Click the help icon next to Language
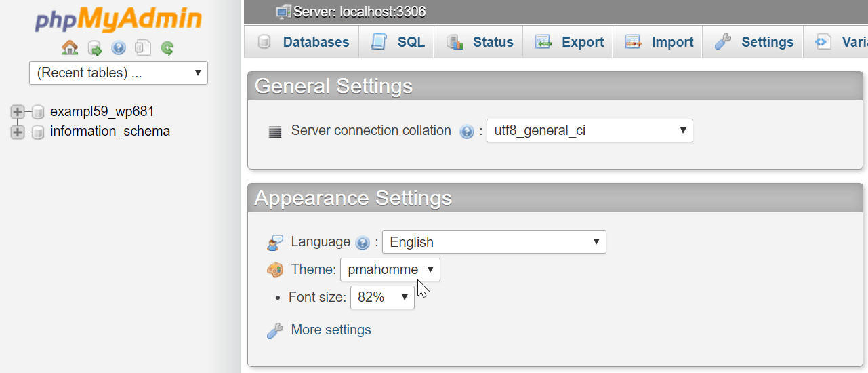 pyautogui.click(x=363, y=243)
